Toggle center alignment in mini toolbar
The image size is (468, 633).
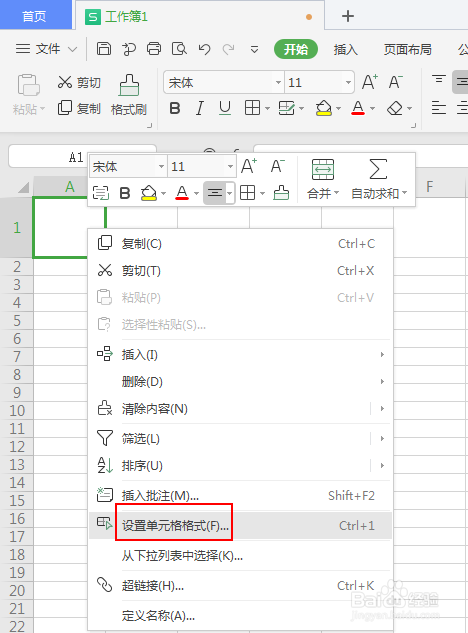(214, 193)
